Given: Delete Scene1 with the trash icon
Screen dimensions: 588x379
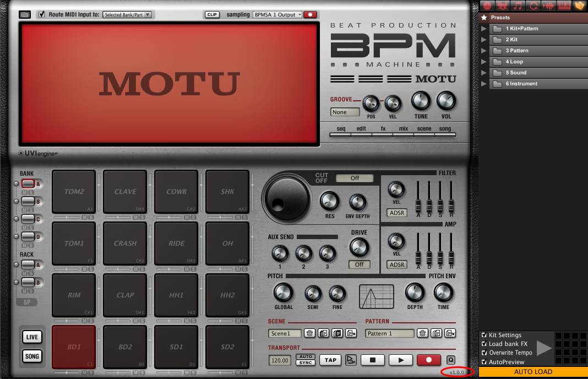Looking at the screenshot, I should pos(309,333).
